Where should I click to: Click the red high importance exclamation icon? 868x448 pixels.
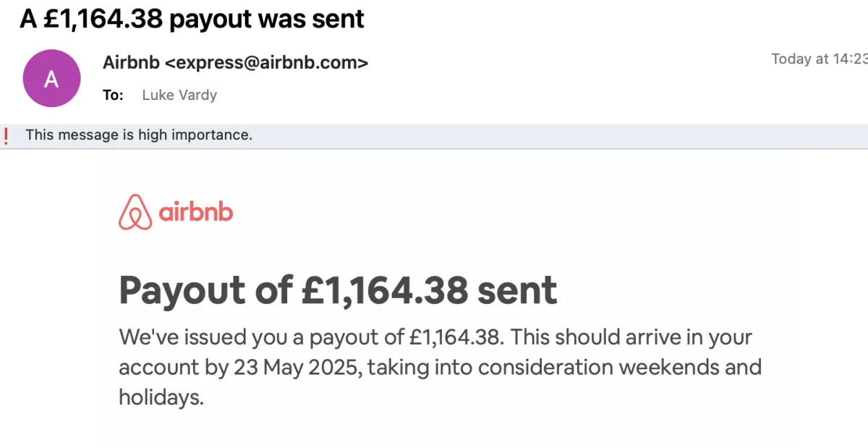coord(7,135)
